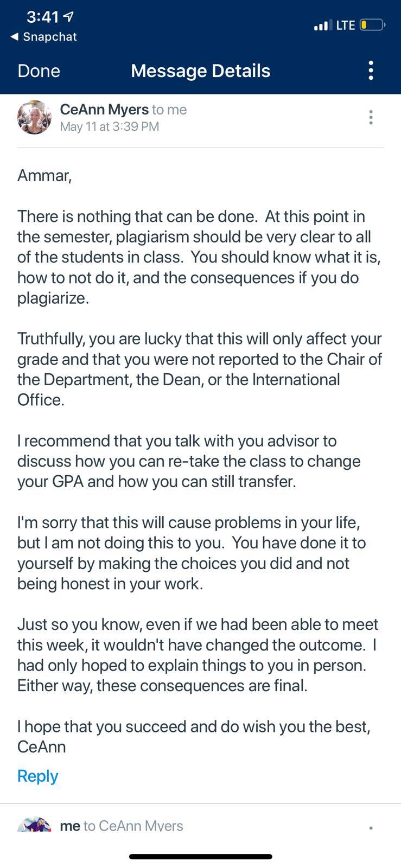401x868 pixels.
Task: Open overflow dots on the second message
Action: (371, 828)
